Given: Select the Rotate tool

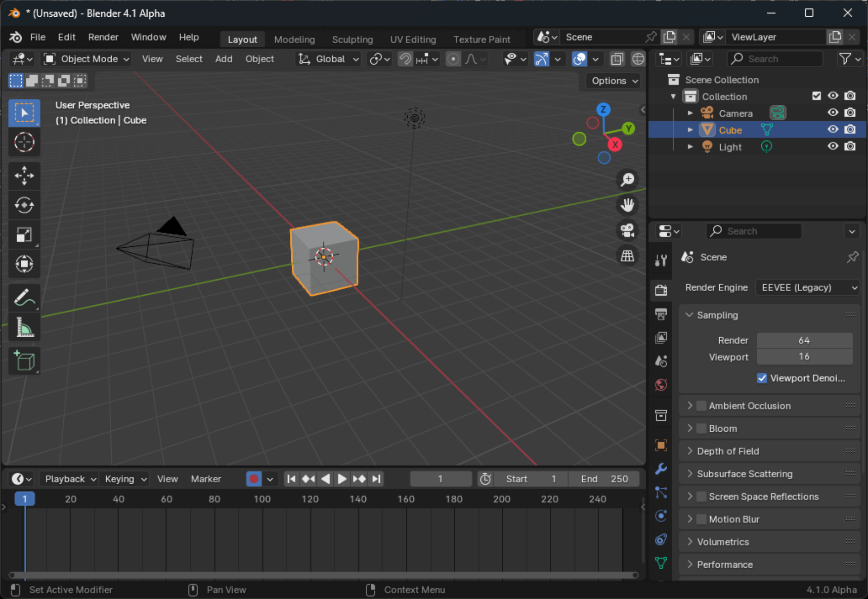Looking at the screenshot, I should click(x=24, y=205).
